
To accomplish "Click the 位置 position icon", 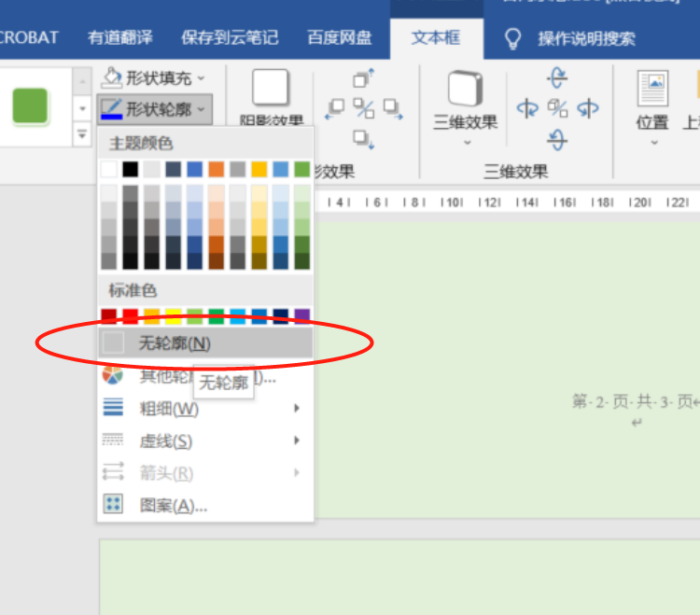I will click(652, 88).
